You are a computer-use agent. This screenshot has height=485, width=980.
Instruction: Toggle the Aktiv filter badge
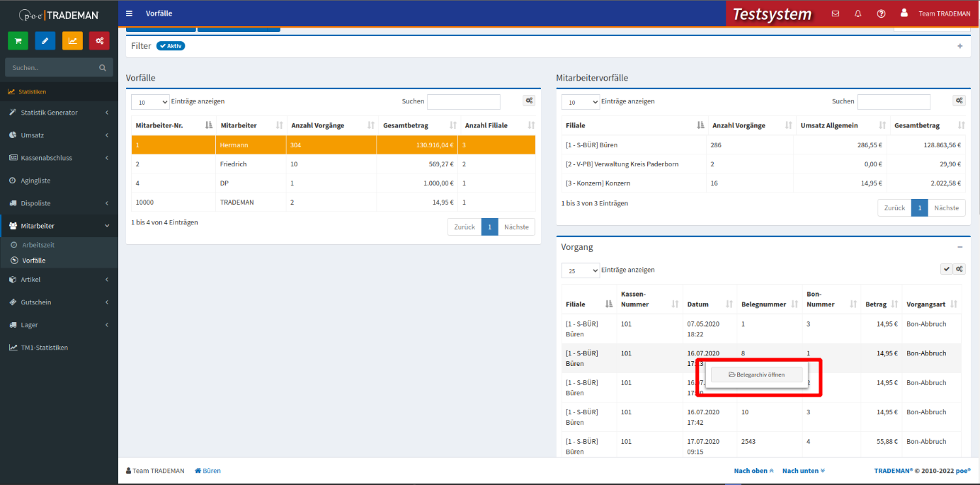pos(171,46)
